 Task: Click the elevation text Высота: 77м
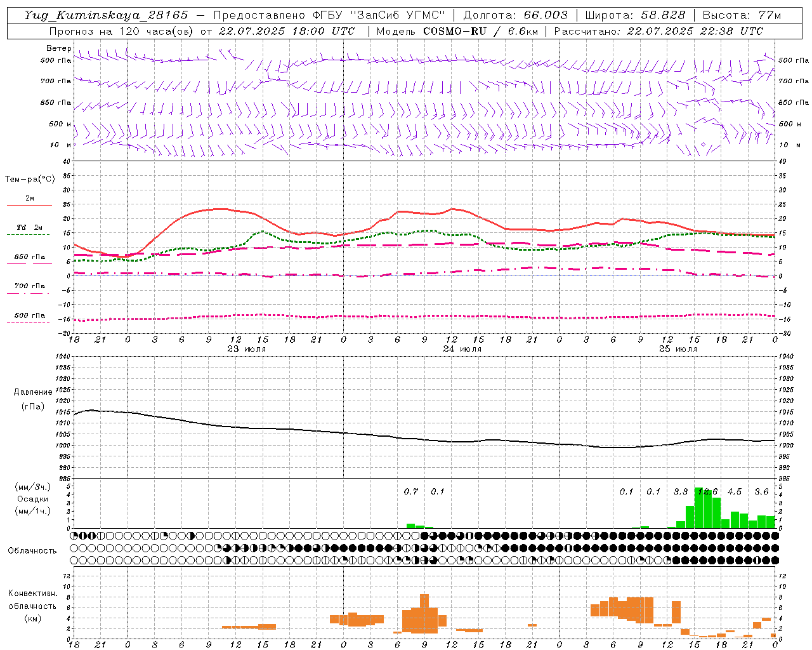742,15
